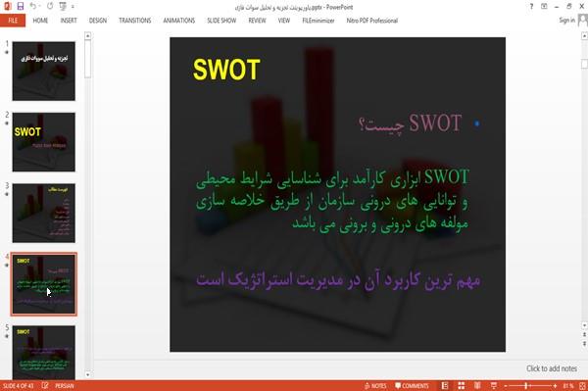Open Customize Quick Access Toolbar dropdown
The image size is (588, 391).
pos(73,7)
